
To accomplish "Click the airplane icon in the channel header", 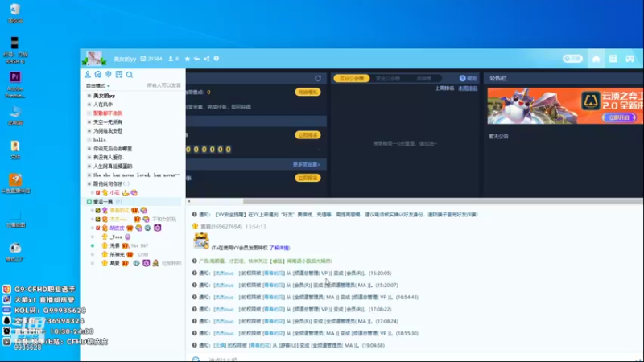I will 196,59.
